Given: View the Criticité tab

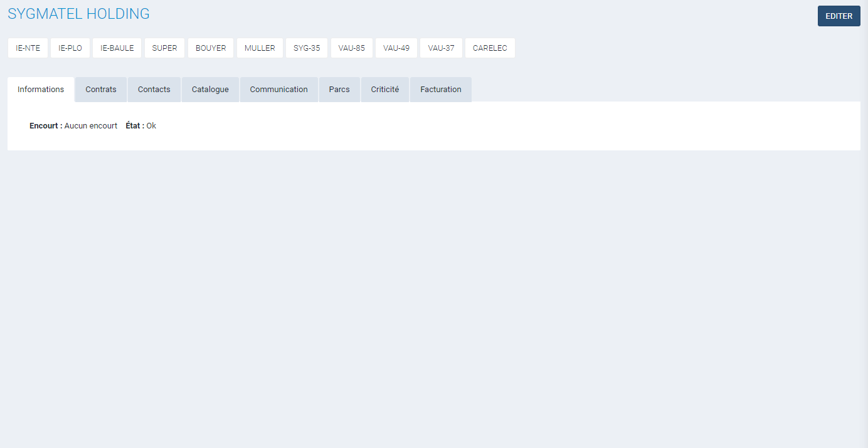Looking at the screenshot, I should point(385,90).
